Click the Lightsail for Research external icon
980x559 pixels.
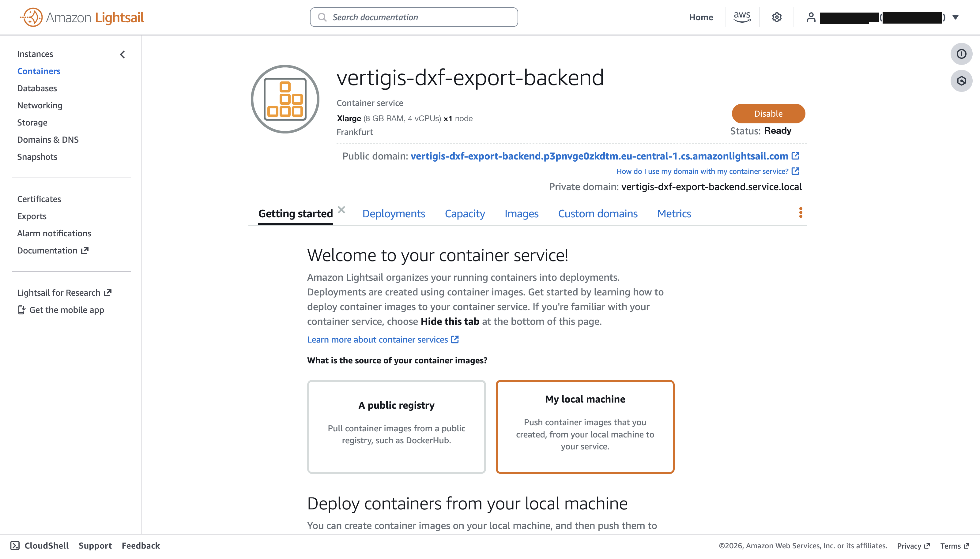point(108,293)
